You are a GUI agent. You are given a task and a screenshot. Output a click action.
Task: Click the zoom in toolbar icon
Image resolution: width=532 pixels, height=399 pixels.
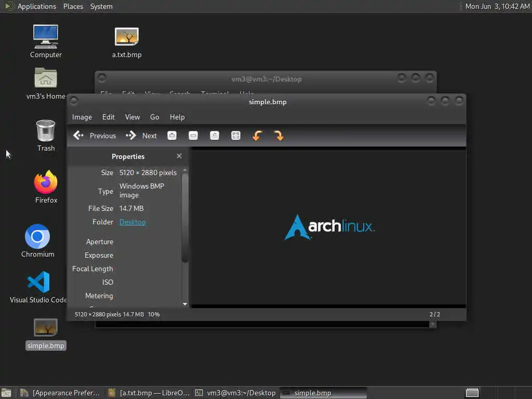tap(172, 136)
